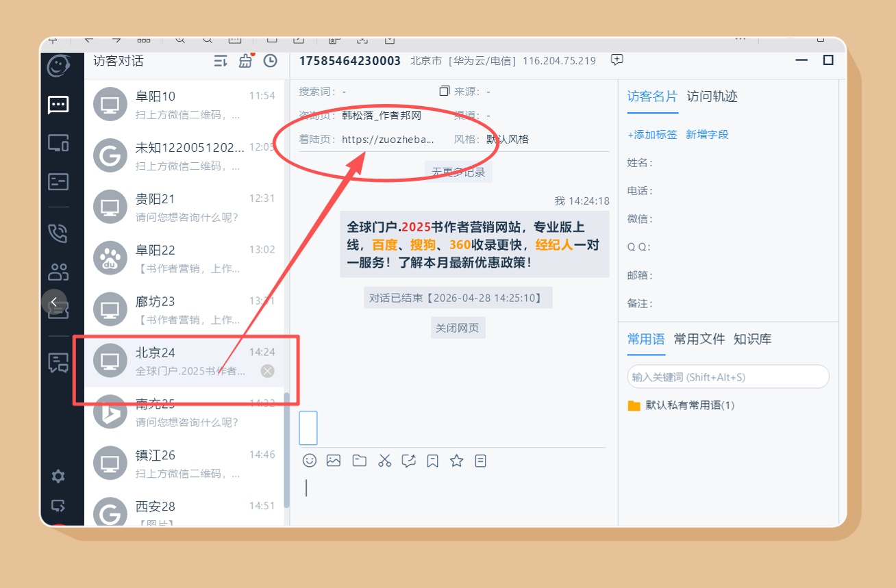This screenshot has width=896, height=588.
Task: Open the 常用文件 tab
Action: tap(699, 339)
